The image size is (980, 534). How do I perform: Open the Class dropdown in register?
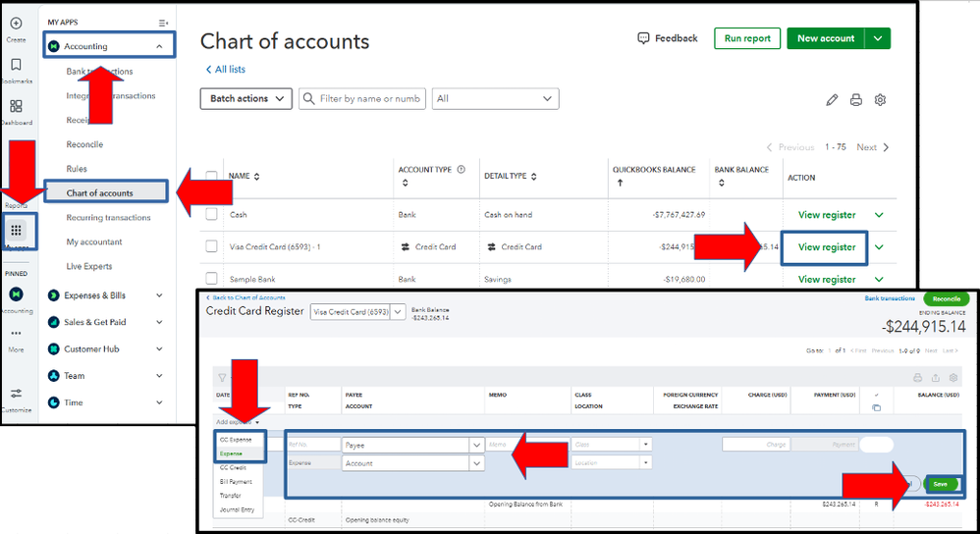[x=645, y=445]
